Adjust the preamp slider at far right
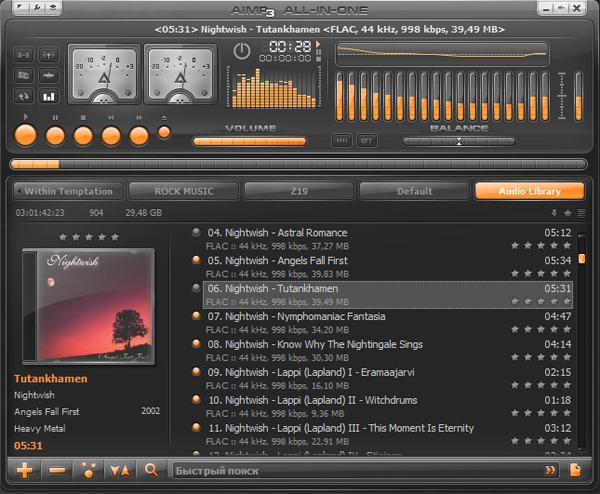 tap(579, 97)
